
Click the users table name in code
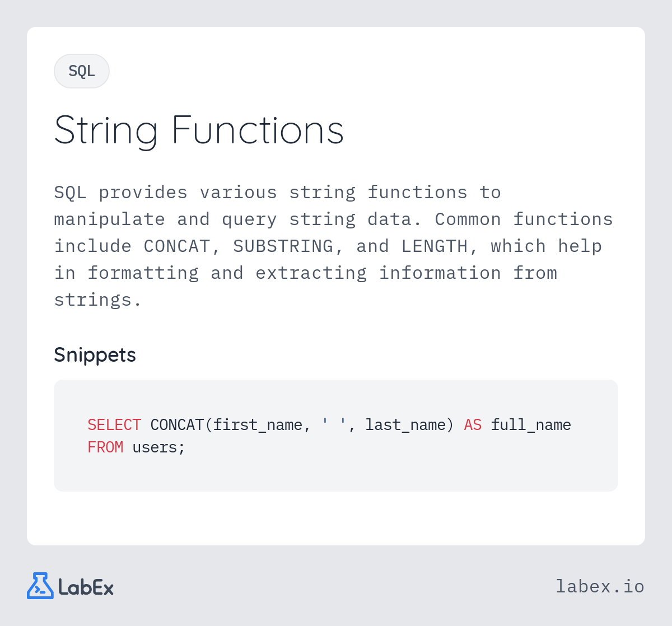(155, 447)
